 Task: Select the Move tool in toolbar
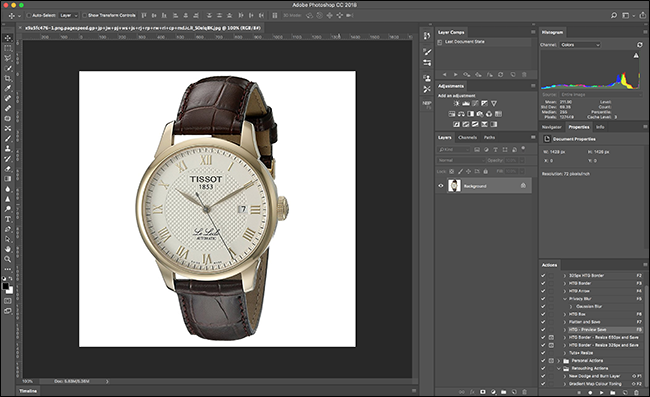[x=8, y=38]
